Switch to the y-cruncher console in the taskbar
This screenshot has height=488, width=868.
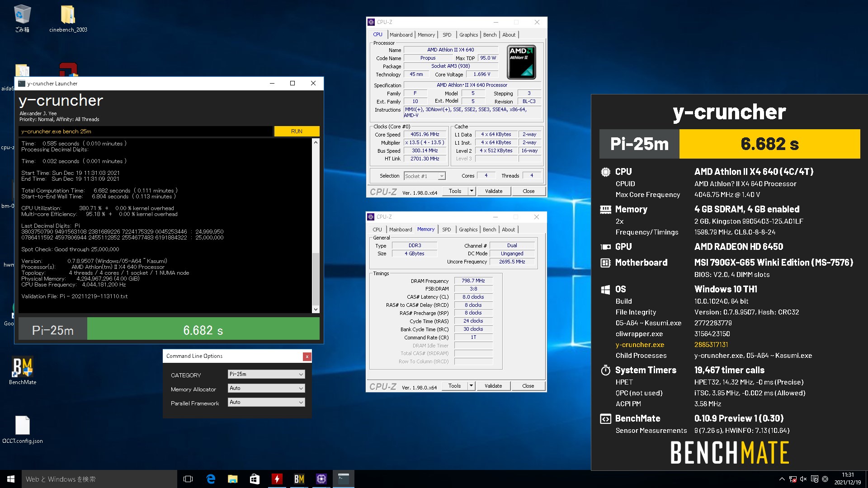click(x=343, y=479)
